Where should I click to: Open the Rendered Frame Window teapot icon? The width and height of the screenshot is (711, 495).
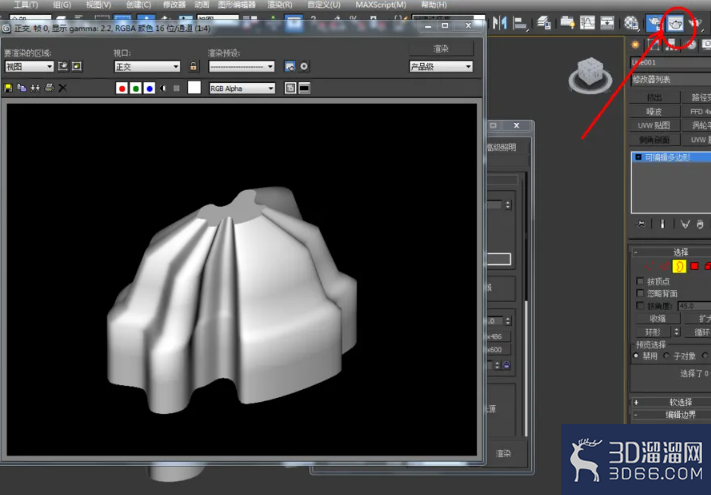[675, 23]
